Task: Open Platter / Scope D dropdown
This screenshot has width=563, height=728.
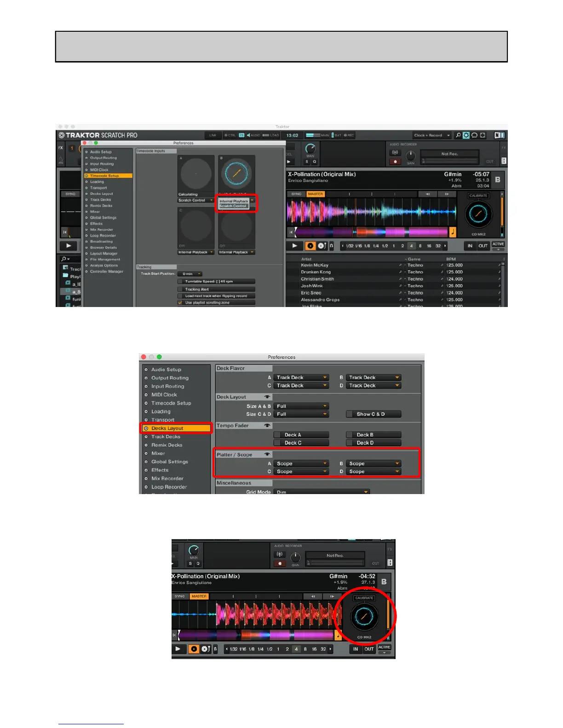Action: click(373, 472)
